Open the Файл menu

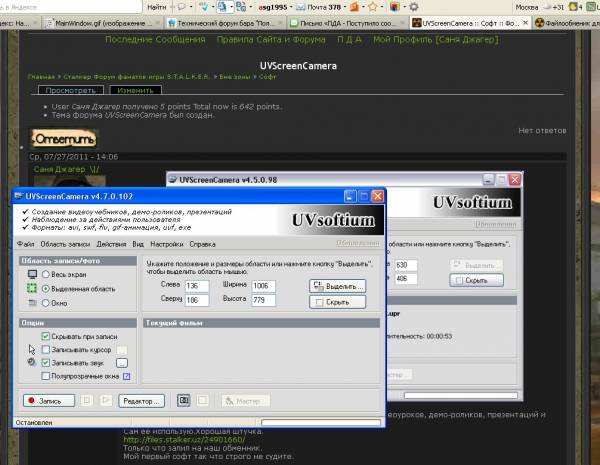coord(25,244)
